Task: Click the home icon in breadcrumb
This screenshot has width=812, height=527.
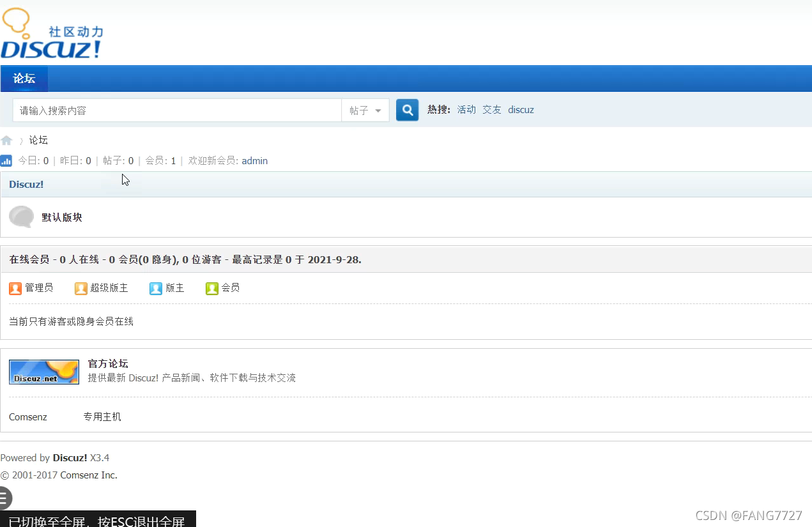Action: (x=6, y=141)
